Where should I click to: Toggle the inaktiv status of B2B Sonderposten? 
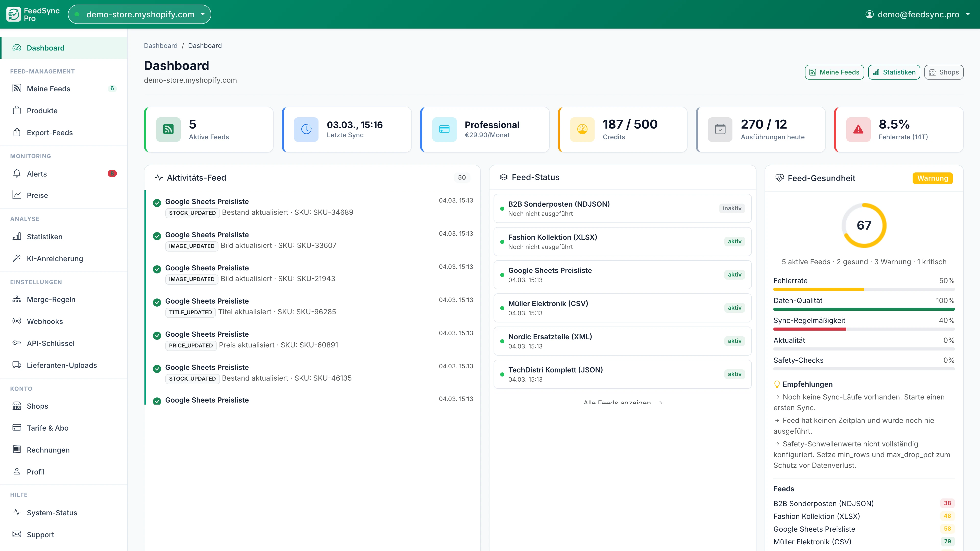[732, 208]
